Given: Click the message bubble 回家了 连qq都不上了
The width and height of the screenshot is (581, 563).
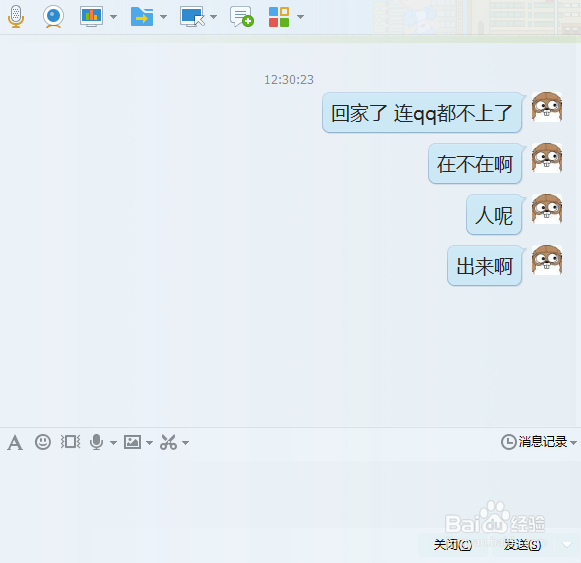Looking at the screenshot, I should pos(422,113).
